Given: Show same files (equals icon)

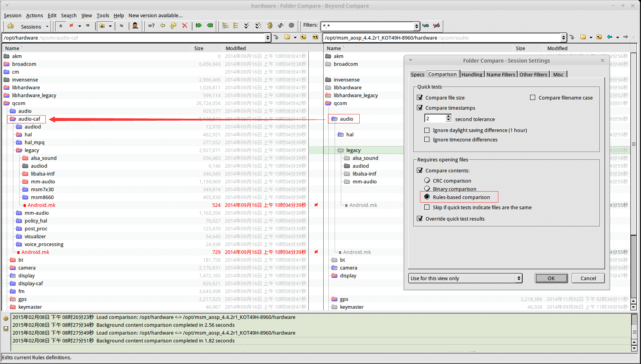Looking at the screenshot, I should click(x=88, y=26).
